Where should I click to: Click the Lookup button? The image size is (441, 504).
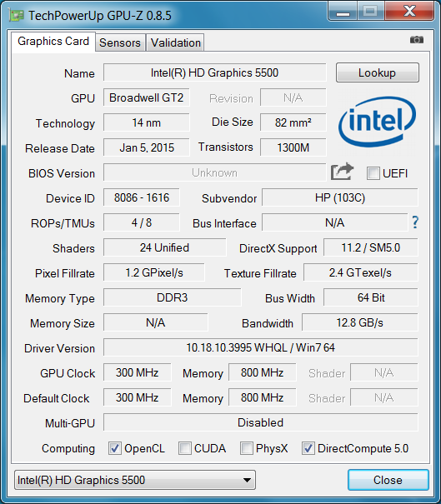click(x=378, y=72)
